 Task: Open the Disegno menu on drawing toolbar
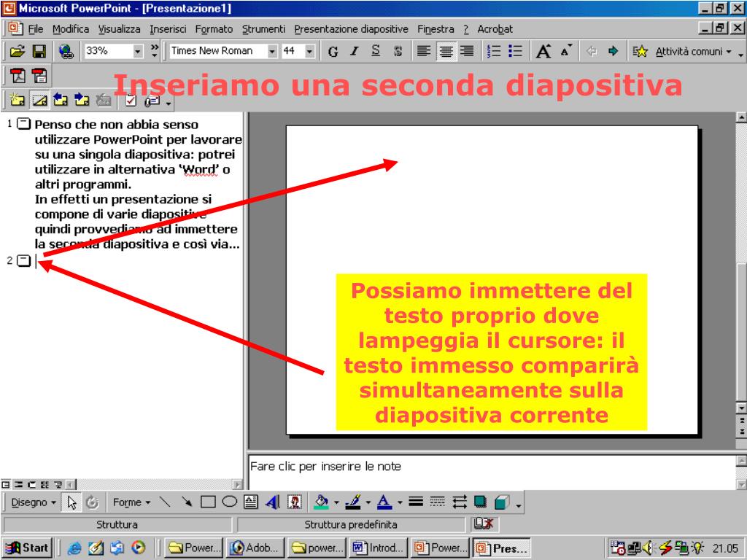[34, 502]
